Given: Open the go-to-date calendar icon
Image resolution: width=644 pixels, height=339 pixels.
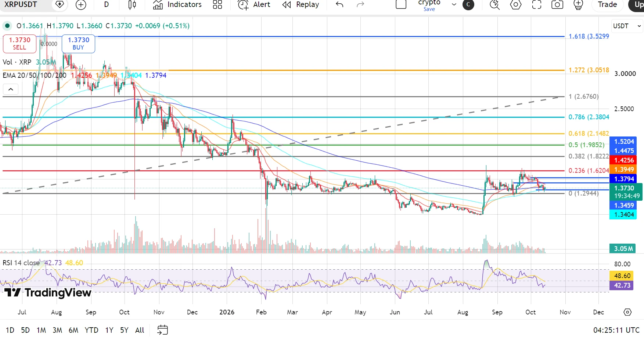Looking at the screenshot, I should [x=162, y=330].
